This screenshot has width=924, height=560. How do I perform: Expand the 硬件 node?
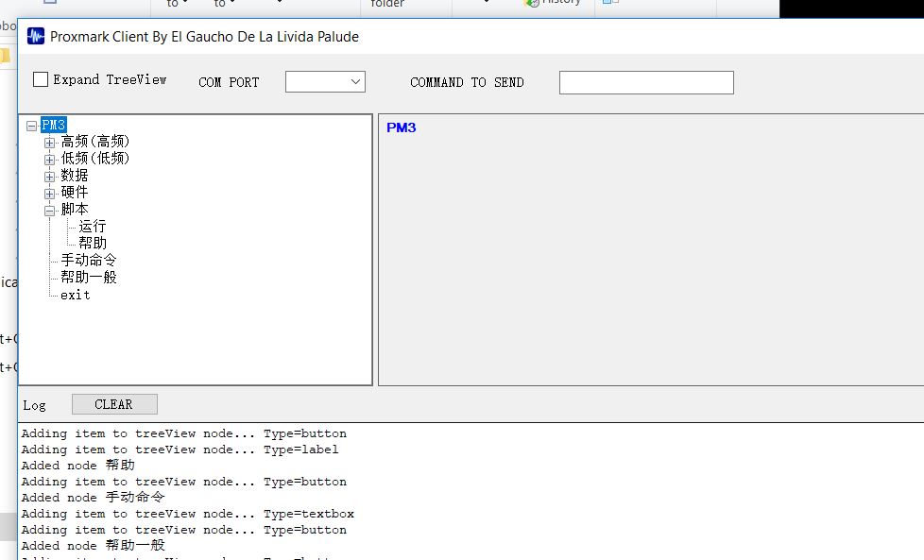click(49, 194)
